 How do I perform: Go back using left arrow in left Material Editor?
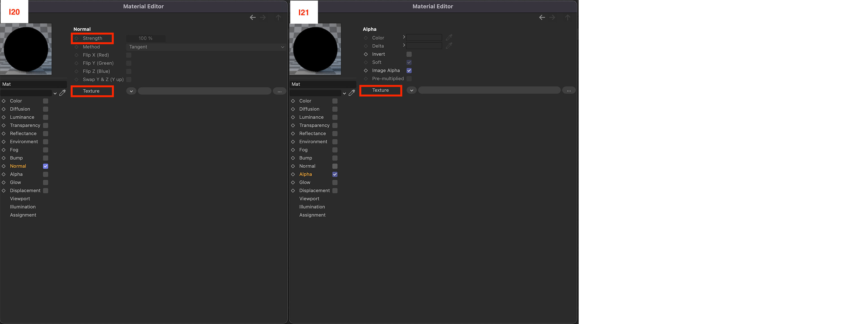[x=253, y=18]
